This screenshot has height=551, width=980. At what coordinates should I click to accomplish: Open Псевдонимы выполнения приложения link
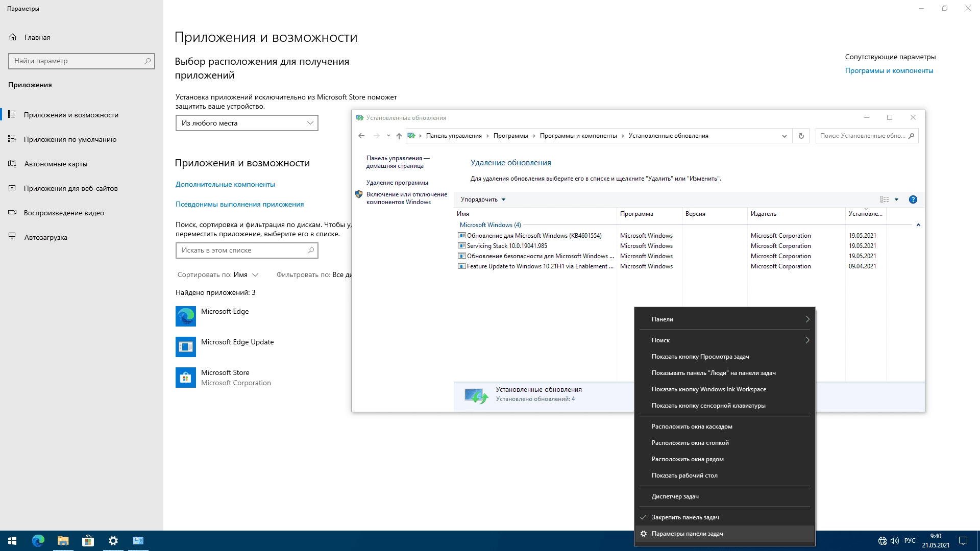[x=239, y=204]
